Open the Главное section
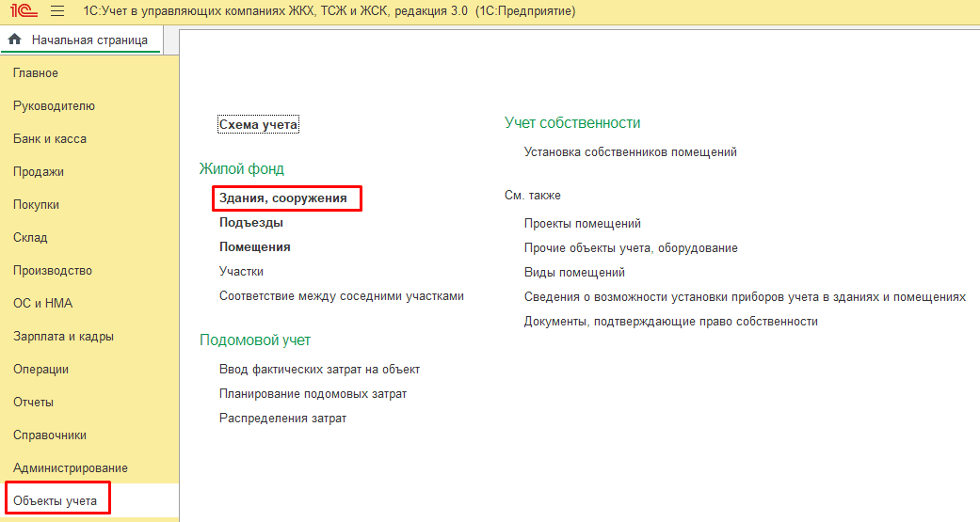The height and width of the screenshot is (522, 980). pyautogui.click(x=36, y=73)
